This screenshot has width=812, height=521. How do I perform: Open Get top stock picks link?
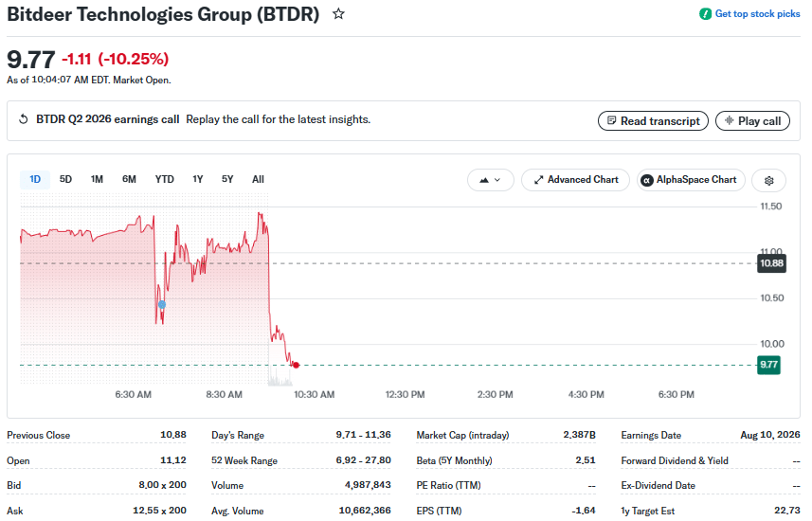pos(757,14)
